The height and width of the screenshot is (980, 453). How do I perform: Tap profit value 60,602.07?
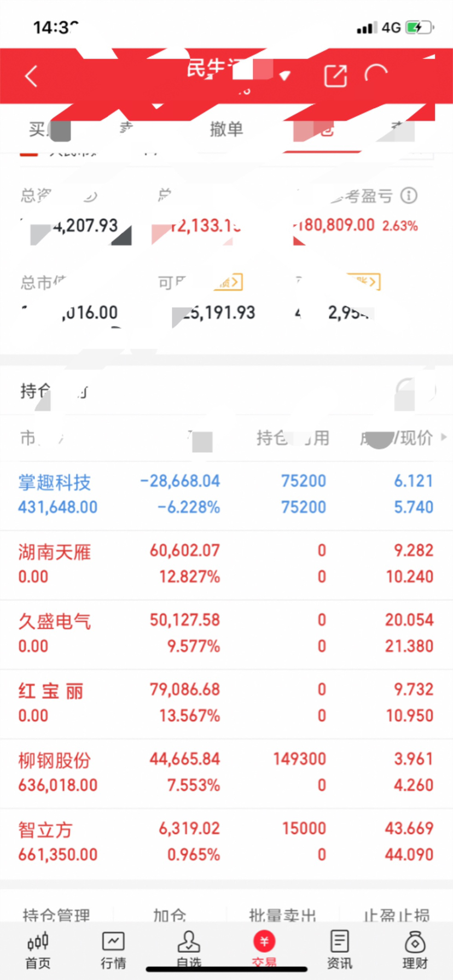(185, 551)
